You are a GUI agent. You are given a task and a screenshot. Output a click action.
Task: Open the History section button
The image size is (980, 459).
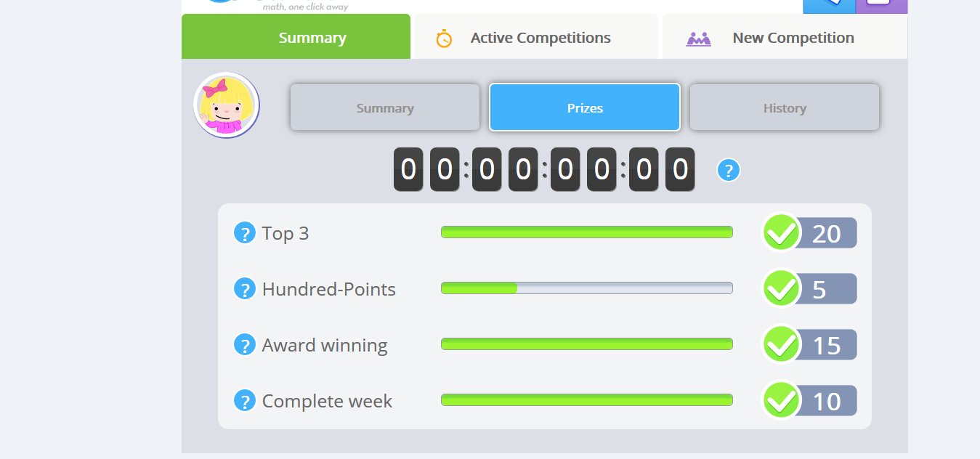click(785, 108)
